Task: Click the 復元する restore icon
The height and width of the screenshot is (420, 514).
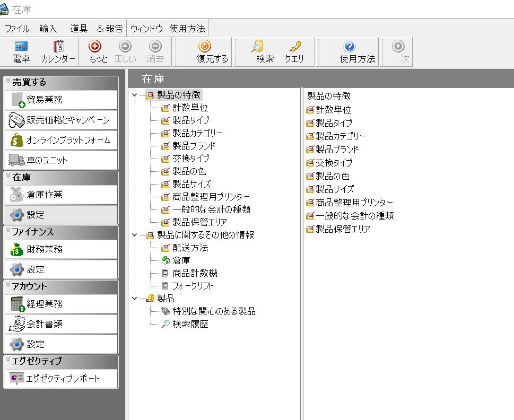Action: click(204, 47)
